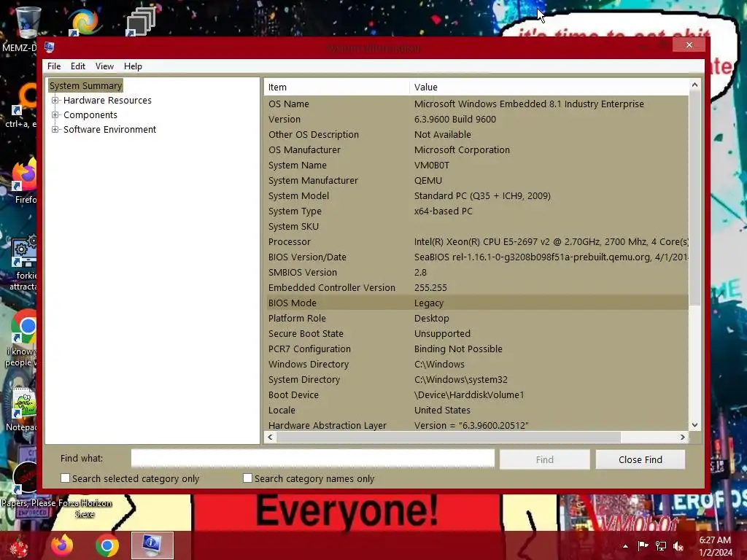Select the Platform Role row

point(476,318)
